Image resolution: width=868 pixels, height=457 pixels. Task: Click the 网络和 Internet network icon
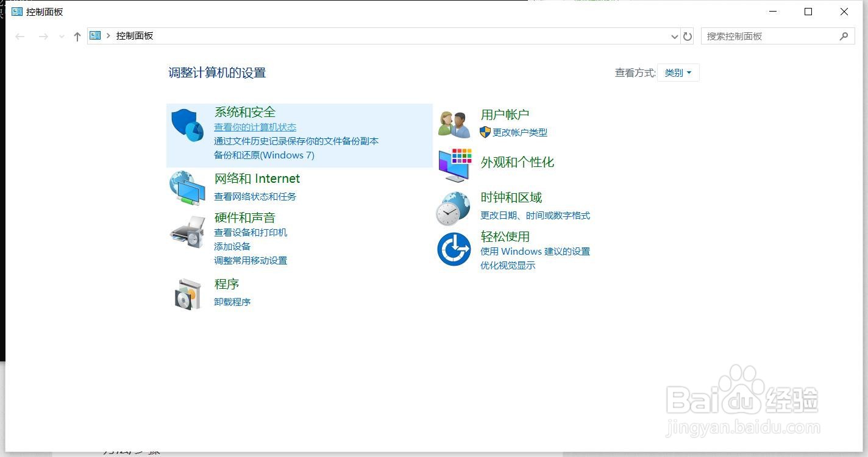pos(187,187)
